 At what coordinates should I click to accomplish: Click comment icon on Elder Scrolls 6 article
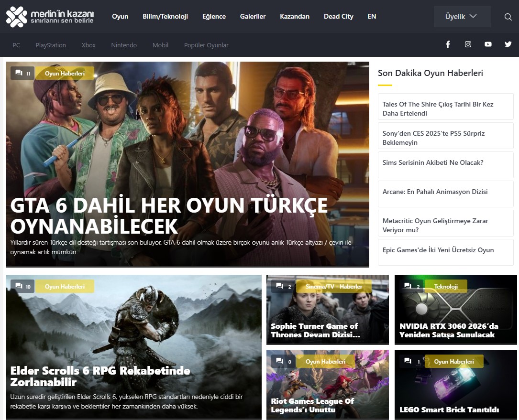point(19,286)
